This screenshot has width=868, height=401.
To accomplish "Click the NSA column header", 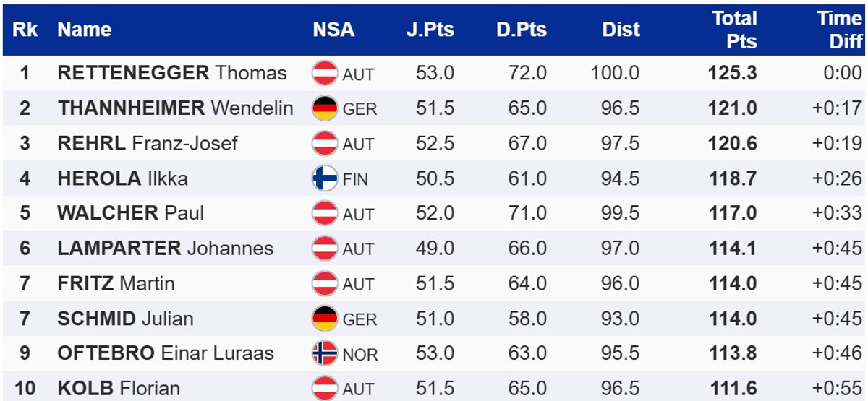I will (x=333, y=30).
